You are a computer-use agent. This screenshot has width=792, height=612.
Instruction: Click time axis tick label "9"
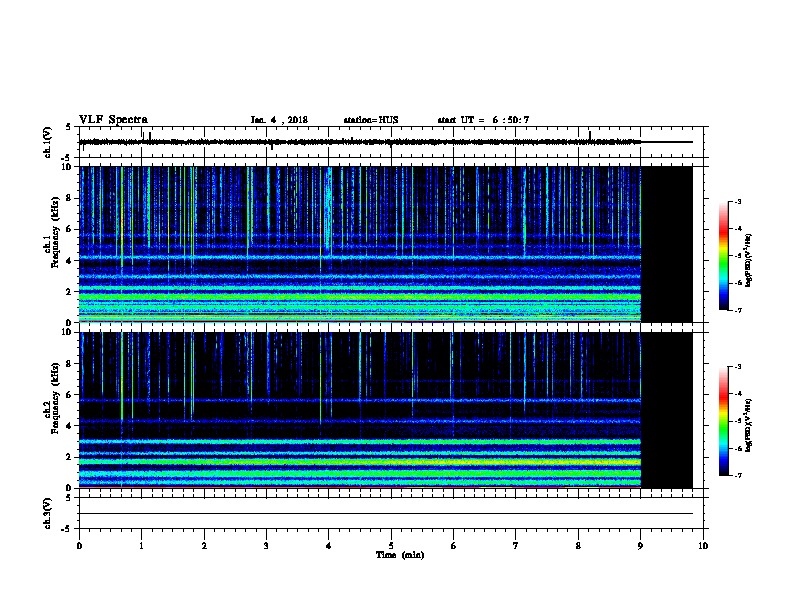(x=640, y=545)
